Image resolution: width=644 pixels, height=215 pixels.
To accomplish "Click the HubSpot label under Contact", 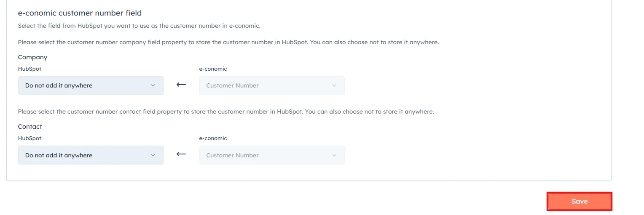I will click(x=30, y=138).
